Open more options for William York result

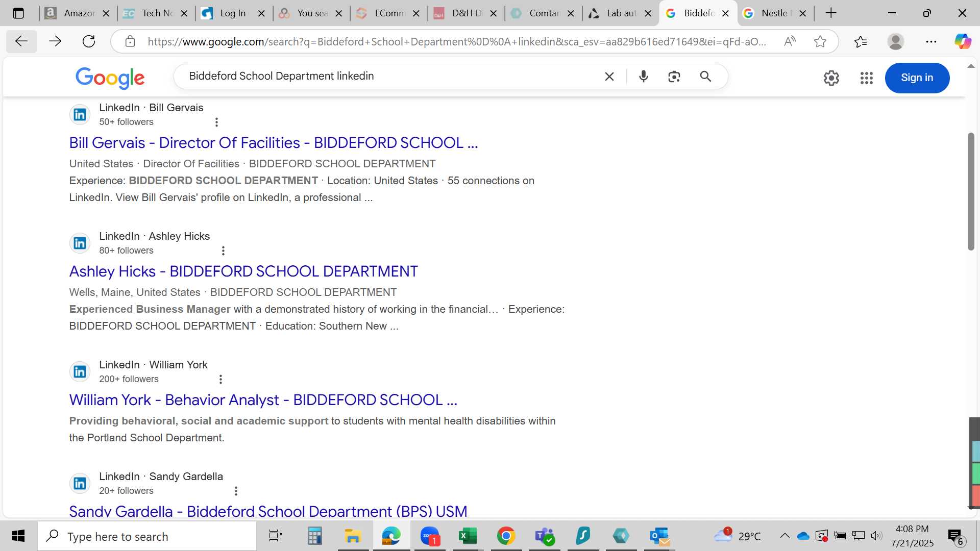[220, 380]
